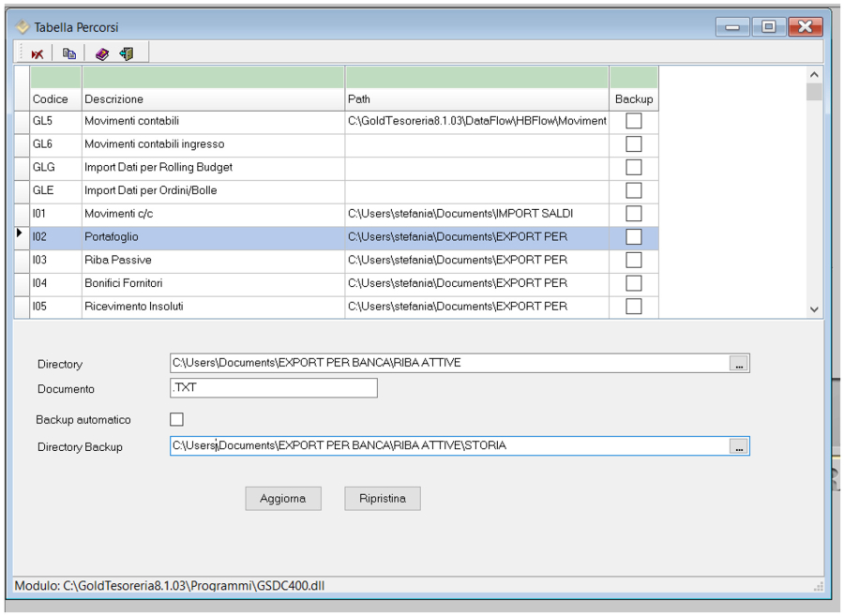Viewport: 844px width, 616px height.
Task: Click the copy record toolbar icon
Action: pos(68,54)
